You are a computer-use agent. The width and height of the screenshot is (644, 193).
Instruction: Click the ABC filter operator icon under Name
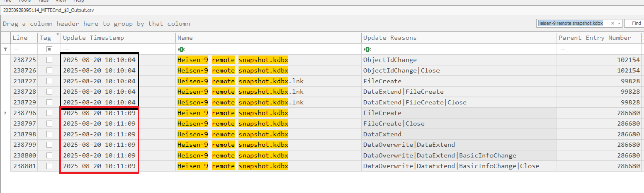click(181, 49)
